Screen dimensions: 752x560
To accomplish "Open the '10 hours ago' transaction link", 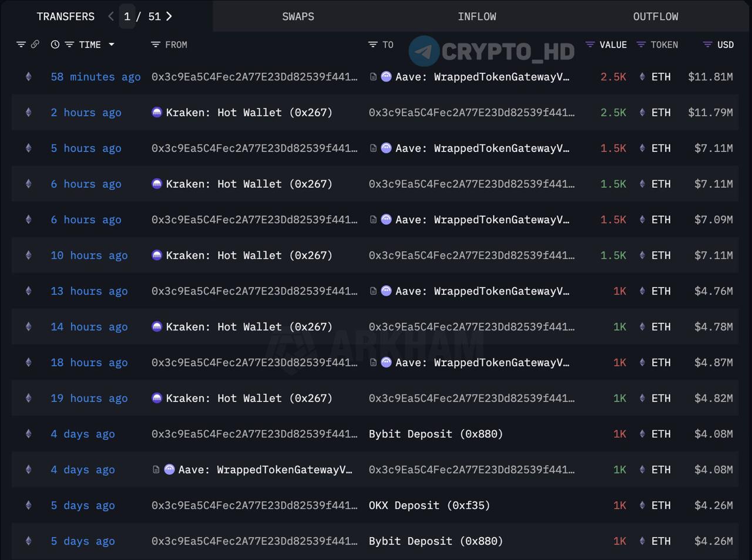I will 89,255.
